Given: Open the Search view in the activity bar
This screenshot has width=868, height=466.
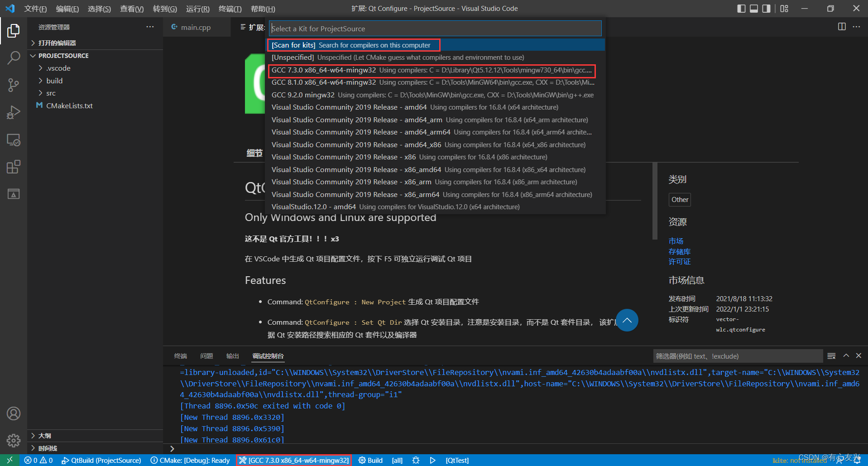Looking at the screenshot, I should pos(14,58).
